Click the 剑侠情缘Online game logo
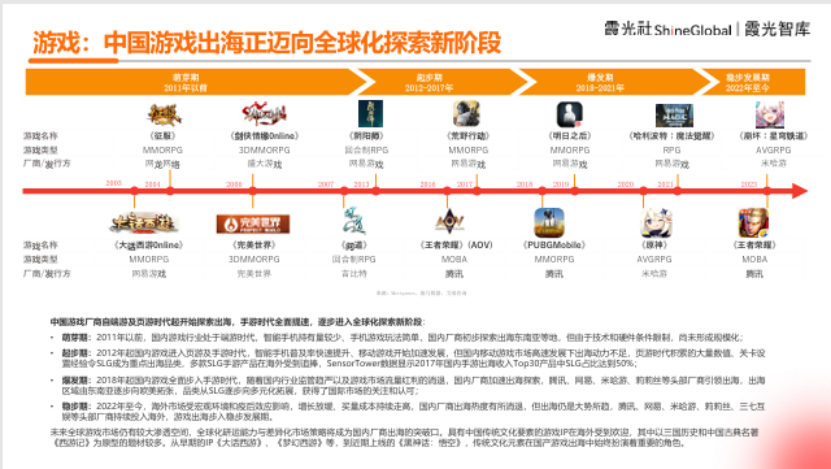 [x=264, y=113]
